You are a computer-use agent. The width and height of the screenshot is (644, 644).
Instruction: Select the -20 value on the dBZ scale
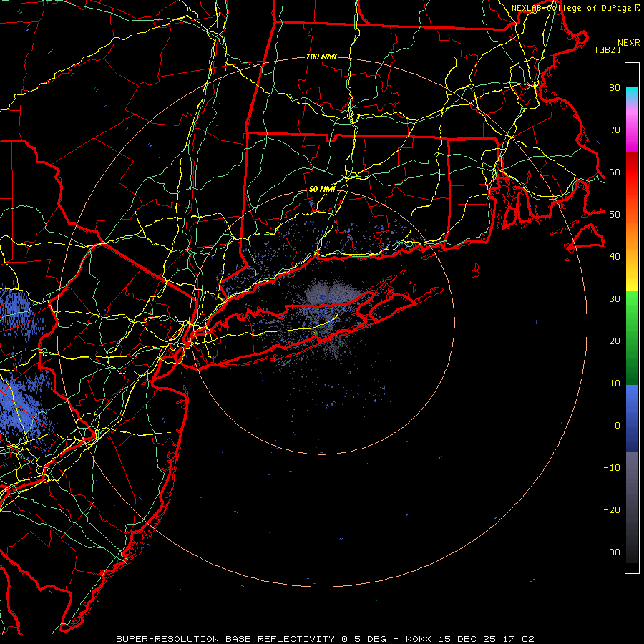(612, 510)
